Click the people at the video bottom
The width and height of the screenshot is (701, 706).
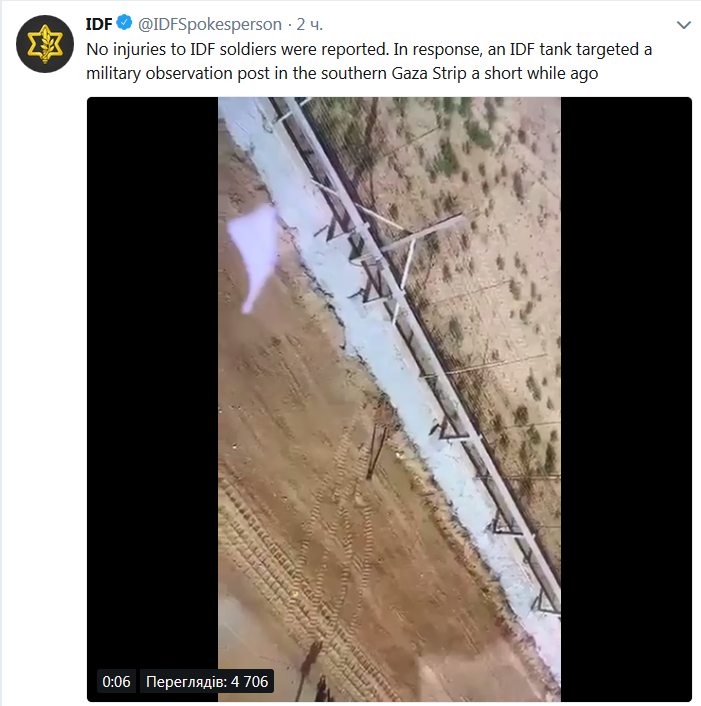(x=314, y=673)
